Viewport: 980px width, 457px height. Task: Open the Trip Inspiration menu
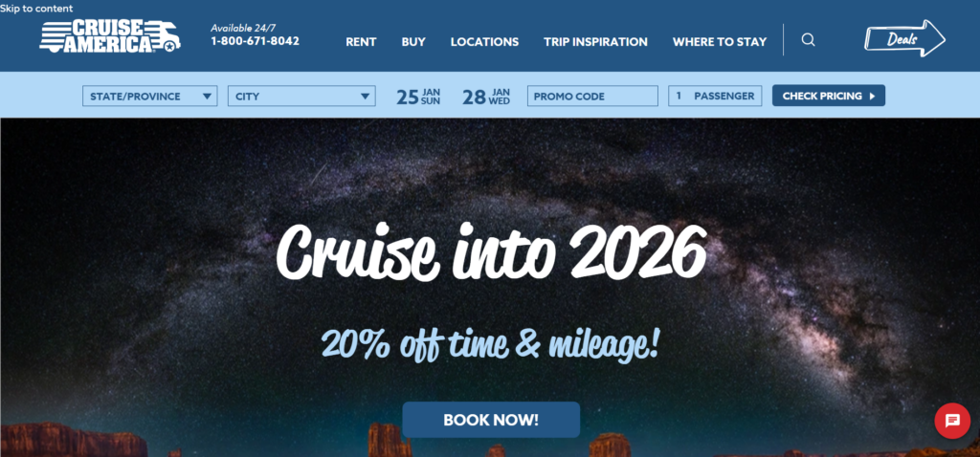click(595, 42)
